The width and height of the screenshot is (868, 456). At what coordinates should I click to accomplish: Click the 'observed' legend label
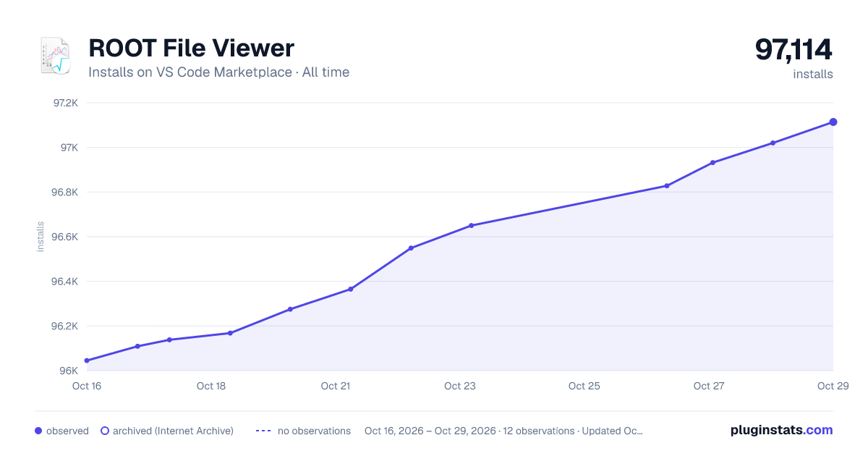(x=67, y=431)
